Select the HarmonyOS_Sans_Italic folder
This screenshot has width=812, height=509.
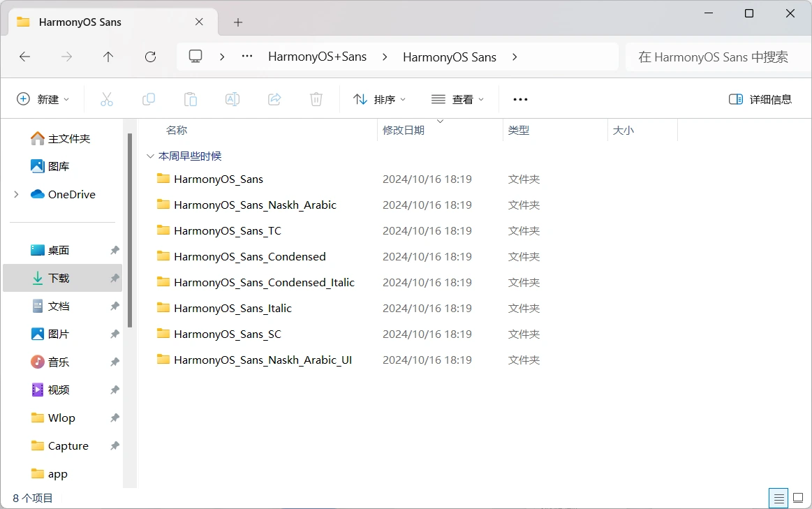coord(232,309)
